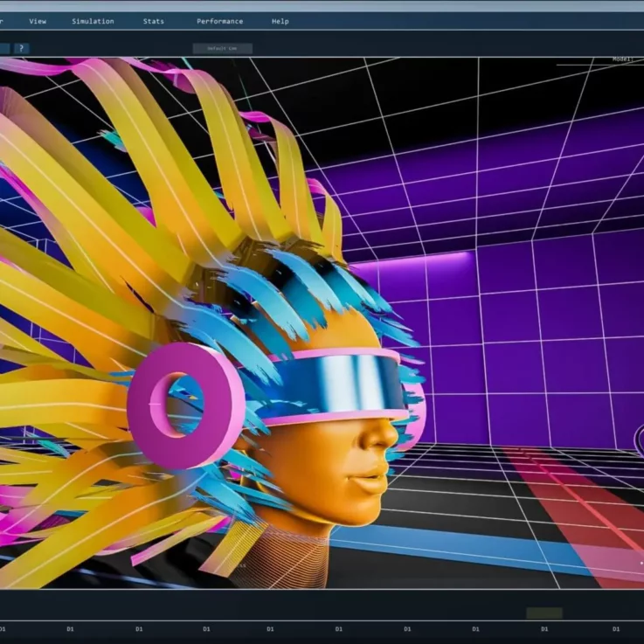644x644 pixels.
Task: Open the View menu
Action: 38,21
